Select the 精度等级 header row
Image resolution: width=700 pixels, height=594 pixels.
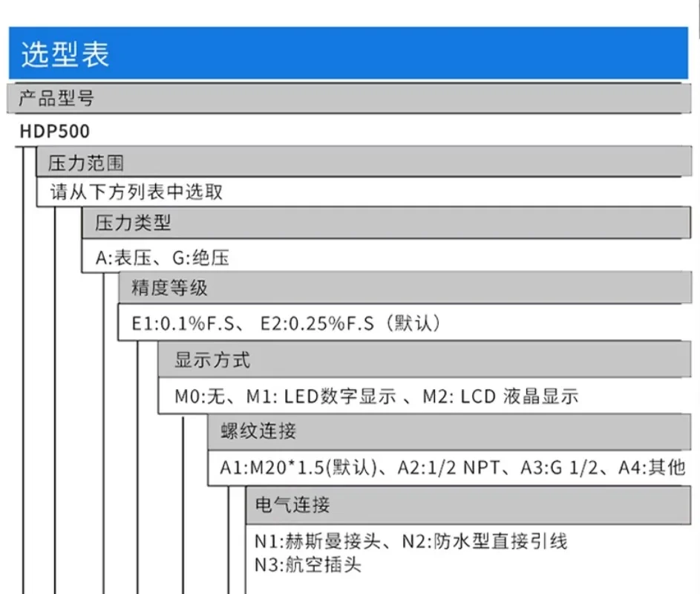point(405,287)
